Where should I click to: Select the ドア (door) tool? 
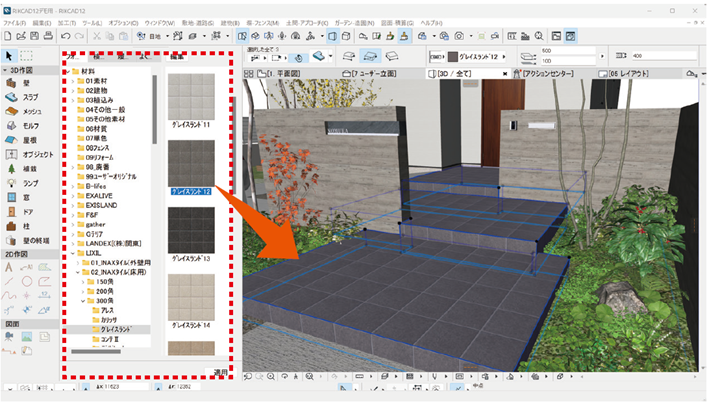tap(23, 212)
